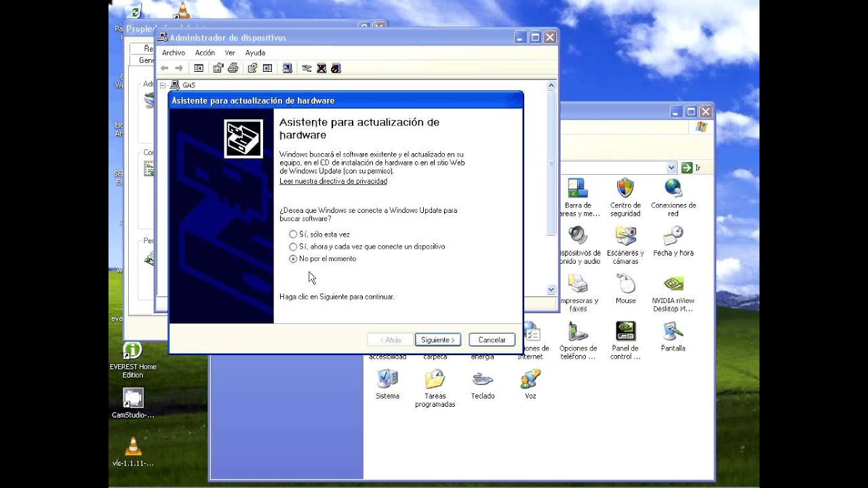868x488 pixels.
Task: Open Tareas programadas icon
Action: [435, 388]
